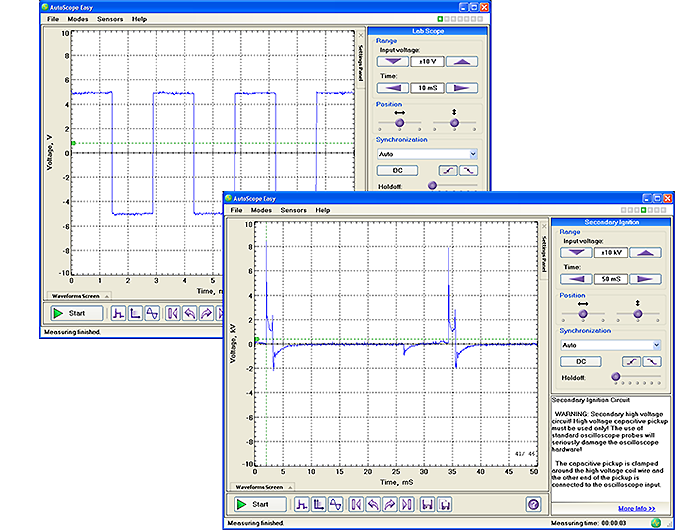Step back one frame in Secondary Ignition window
Viewport: 675px width, 530px height.
(373, 504)
